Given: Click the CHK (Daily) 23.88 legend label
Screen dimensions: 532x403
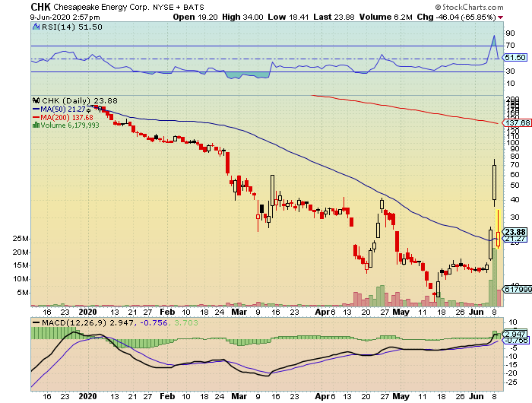Looking at the screenshot, I should point(79,101).
